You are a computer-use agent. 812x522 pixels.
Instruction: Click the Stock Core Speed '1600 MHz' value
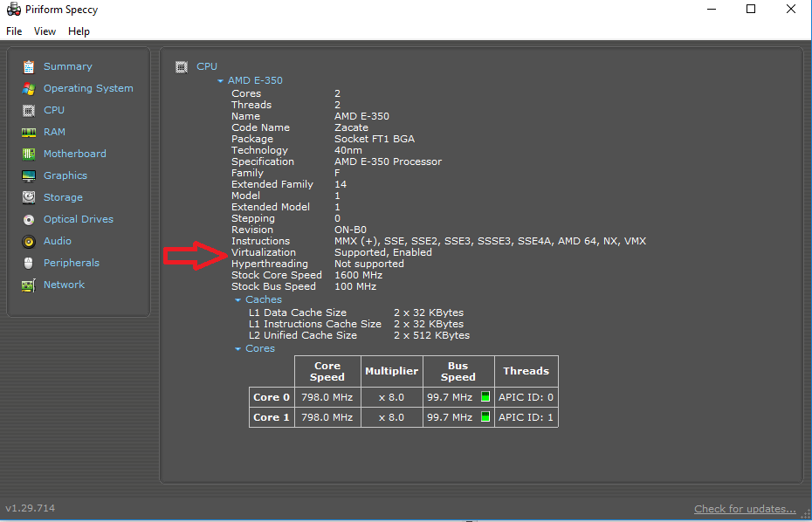358,275
